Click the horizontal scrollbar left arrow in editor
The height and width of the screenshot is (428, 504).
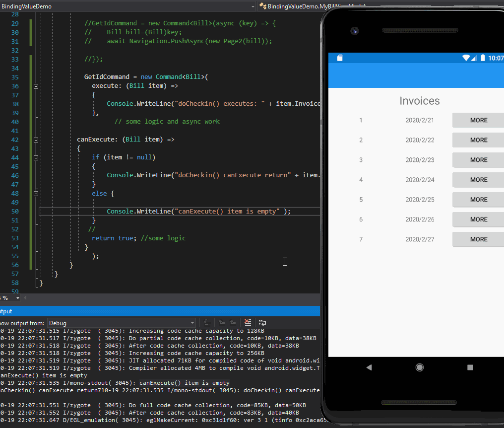click(x=25, y=298)
